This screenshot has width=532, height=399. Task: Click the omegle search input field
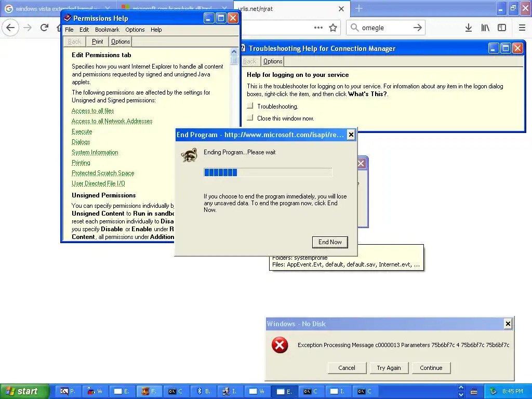385,28
